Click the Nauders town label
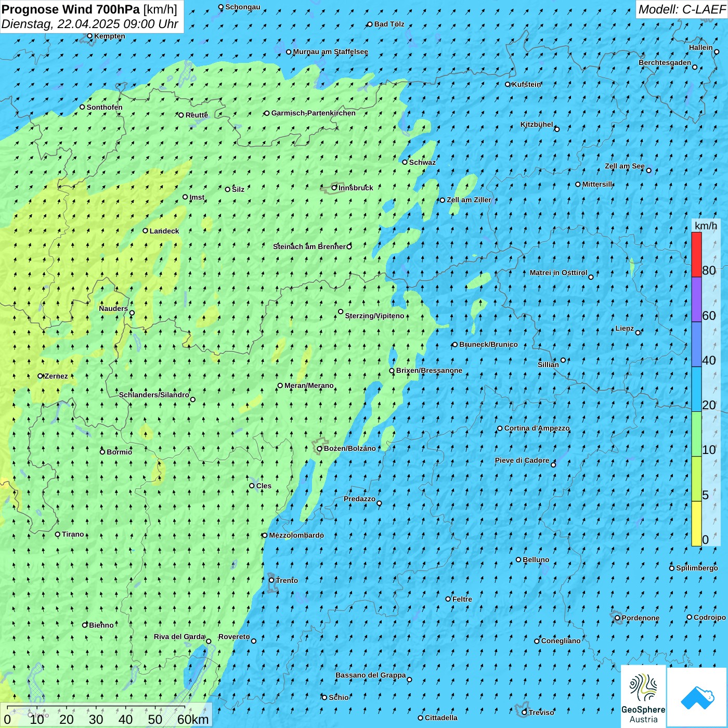The image size is (728, 728). point(113,308)
